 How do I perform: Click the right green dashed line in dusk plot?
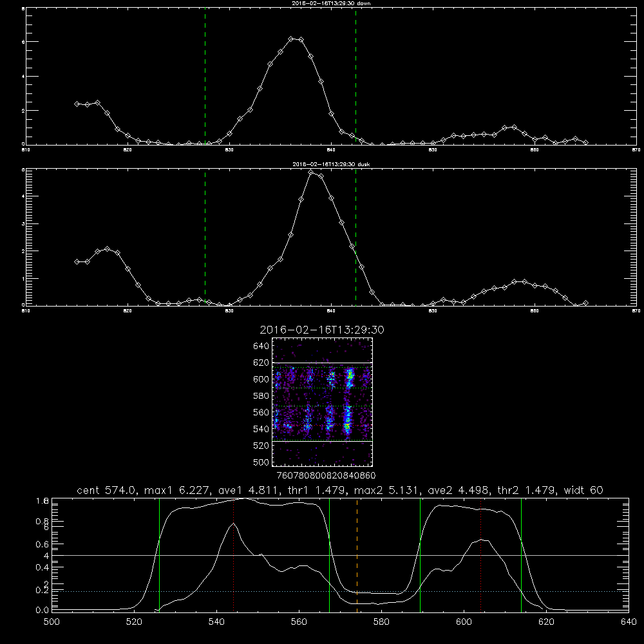(355, 237)
